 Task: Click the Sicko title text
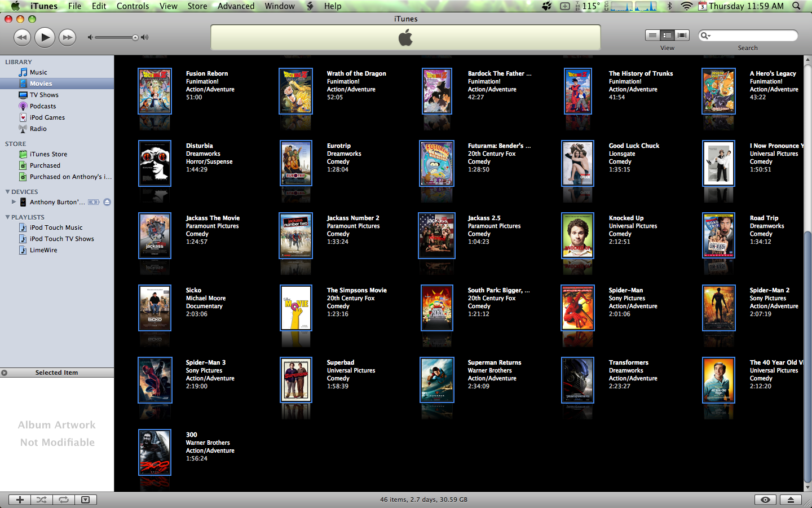point(193,290)
